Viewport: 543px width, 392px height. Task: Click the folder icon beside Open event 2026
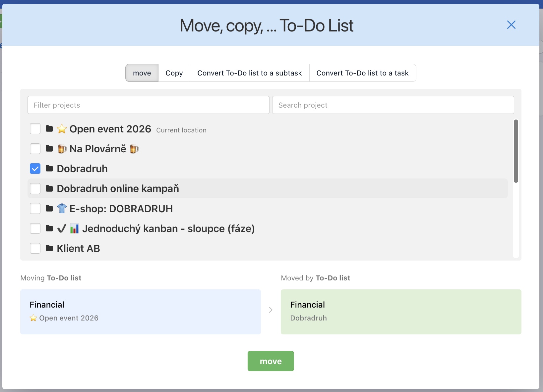click(x=49, y=128)
